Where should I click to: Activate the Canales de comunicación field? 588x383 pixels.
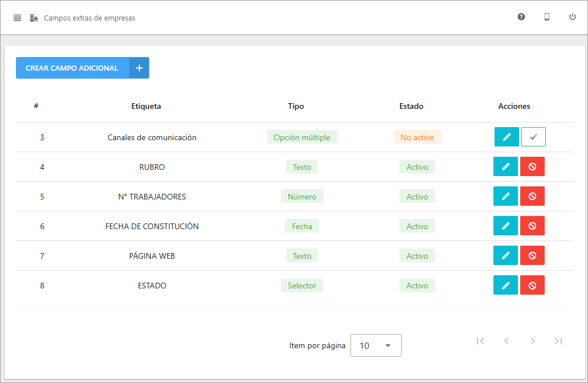coord(533,137)
